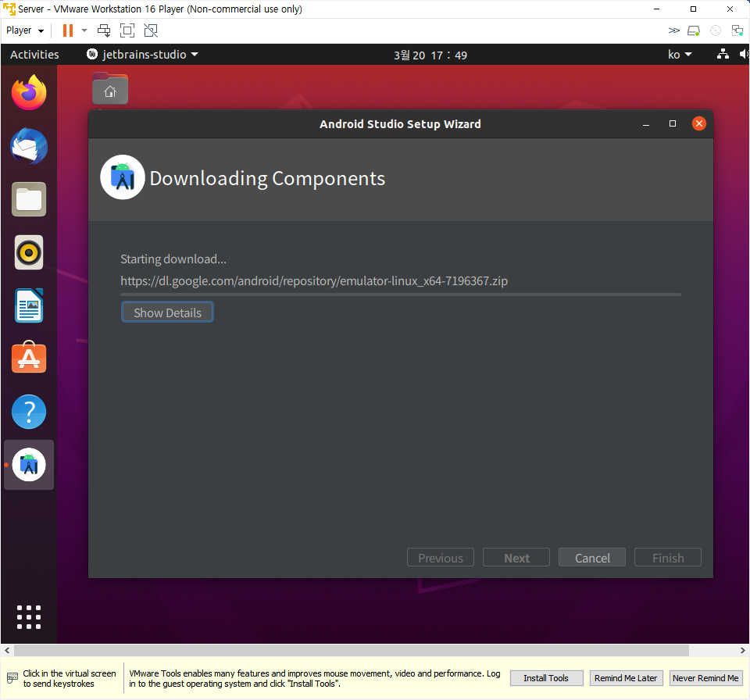Viewport: 750px width, 700px height.
Task: Click Remind Me Later button
Action: click(626, 678)
